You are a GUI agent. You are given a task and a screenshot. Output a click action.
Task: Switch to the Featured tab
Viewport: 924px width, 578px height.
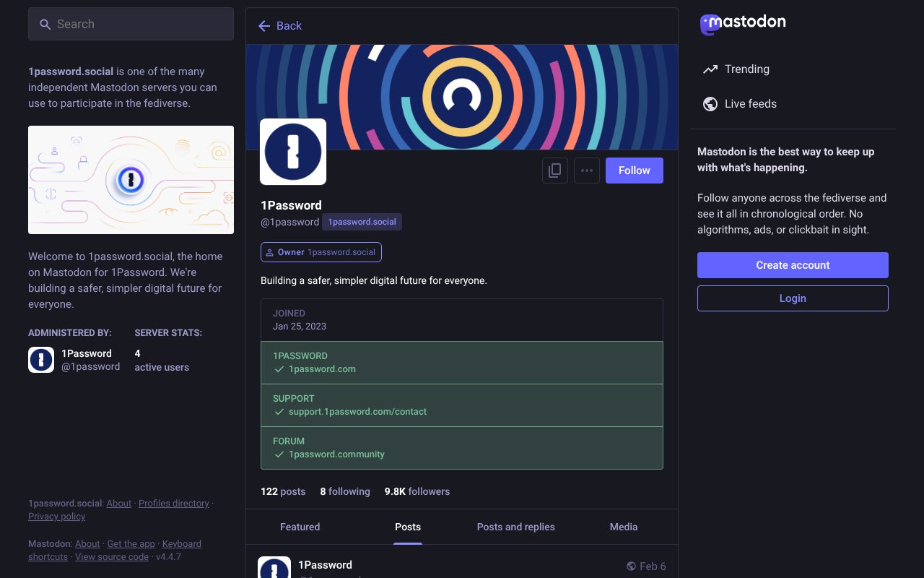click(x=300, y=527)
